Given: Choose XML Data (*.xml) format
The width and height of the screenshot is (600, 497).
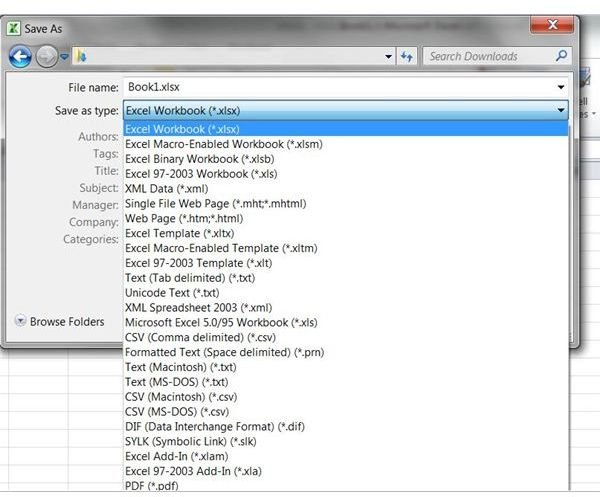Looking at the screenshot, I should pyautogui.click(x=346, y=189).
